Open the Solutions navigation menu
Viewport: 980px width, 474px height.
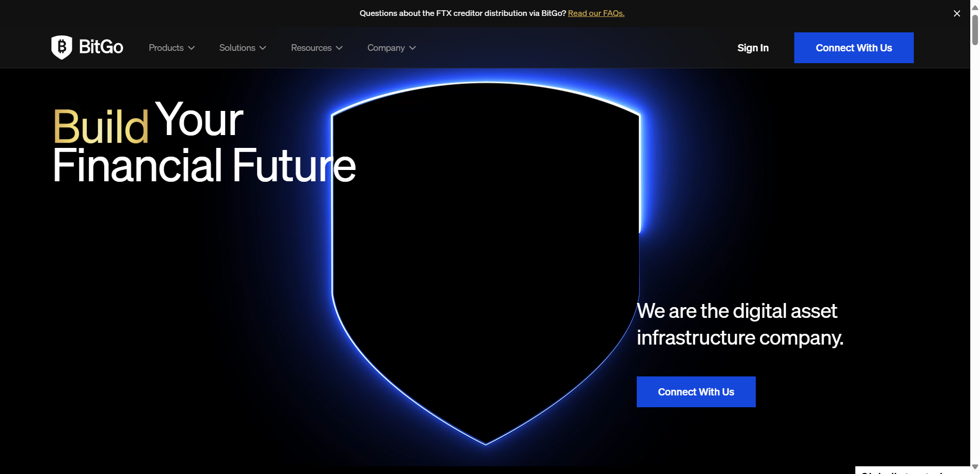tap(237, 48)
